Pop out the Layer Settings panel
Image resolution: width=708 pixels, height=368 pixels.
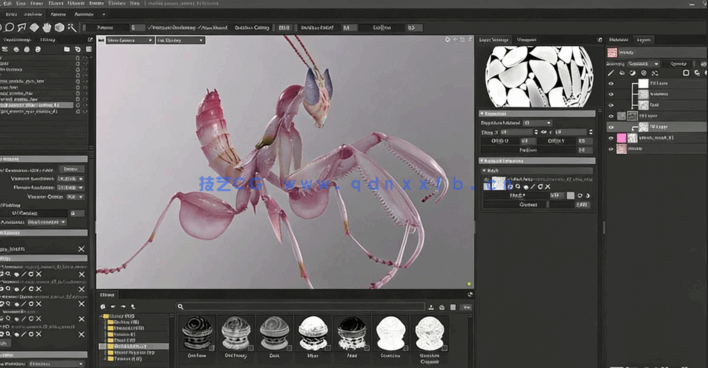[600, 40]
